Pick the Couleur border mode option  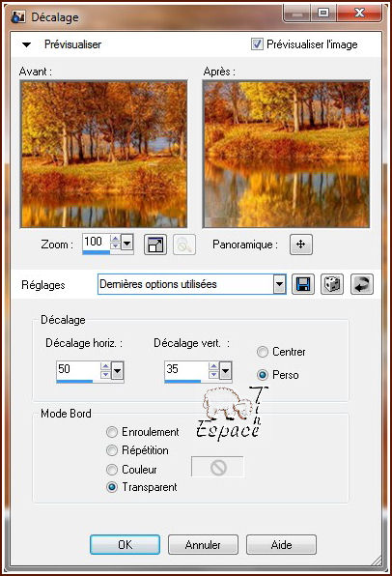coord(112,470)
